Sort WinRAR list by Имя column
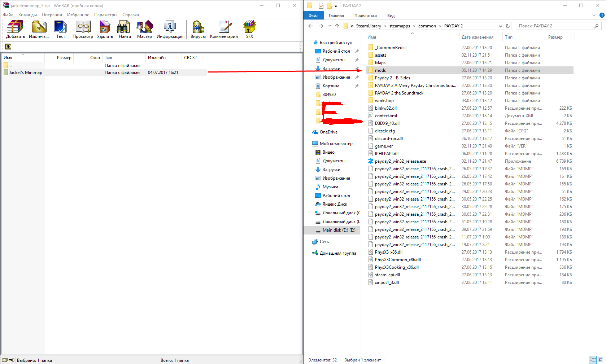Screen dimensions: 606x364 pos(23,58)
